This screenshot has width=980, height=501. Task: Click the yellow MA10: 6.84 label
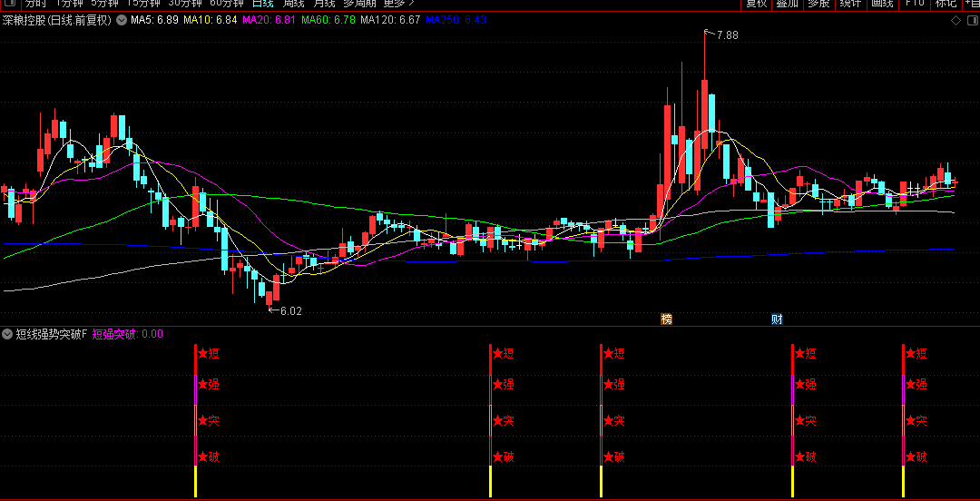(210, 20)
